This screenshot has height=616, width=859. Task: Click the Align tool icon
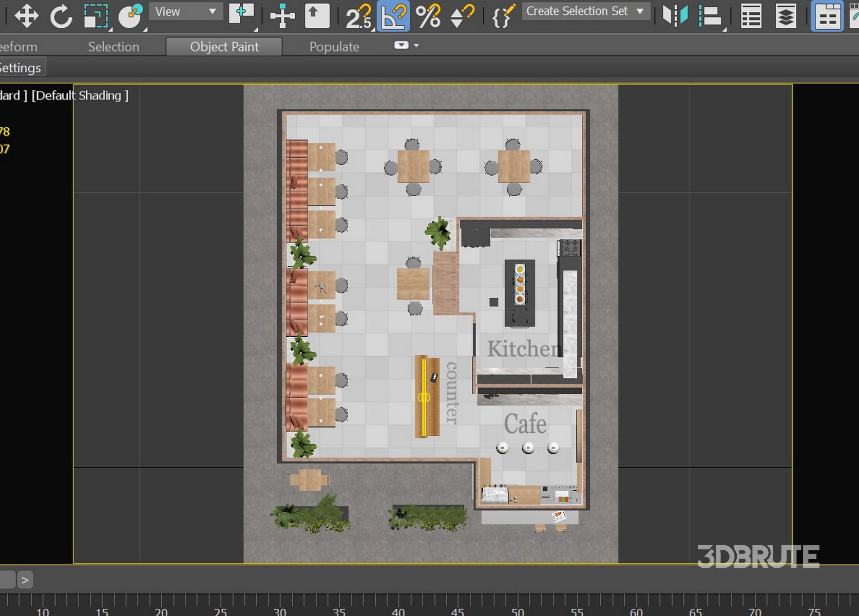(x=710, y=15)
